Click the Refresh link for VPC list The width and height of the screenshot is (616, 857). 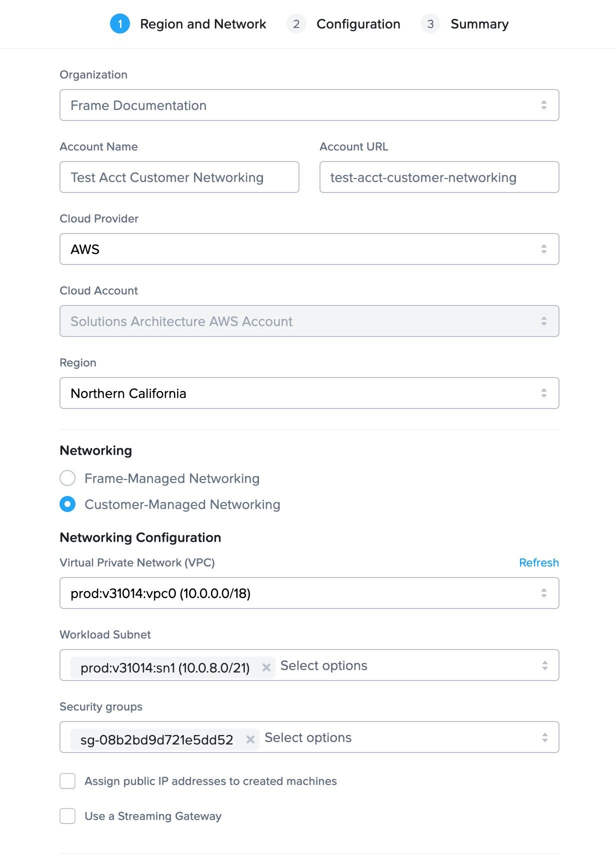(538, 562)
